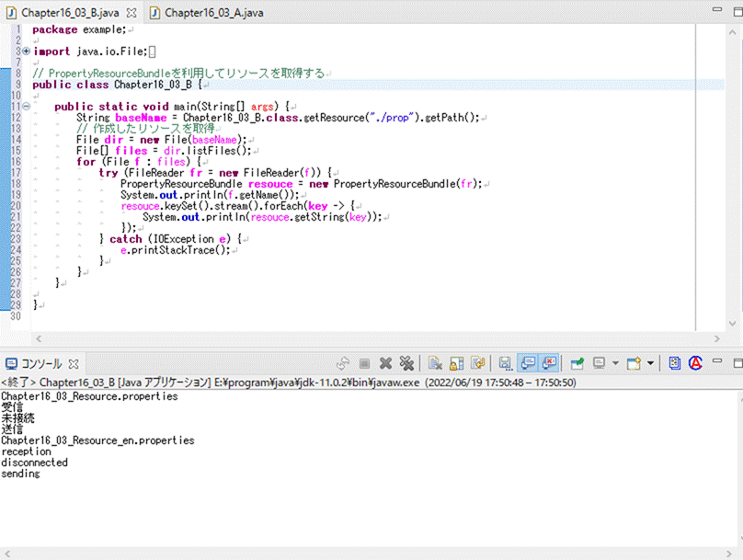Click the PropertyResourceBundle comment on line 8
This screenshot has width=743, height=560.
pos(178,74)
